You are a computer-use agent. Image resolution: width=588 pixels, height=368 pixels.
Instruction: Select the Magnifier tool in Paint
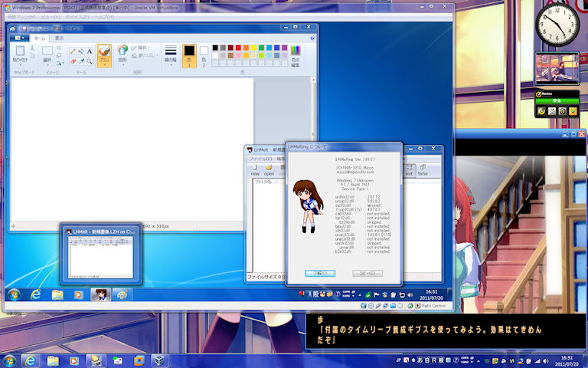click(x=90, y=61)
